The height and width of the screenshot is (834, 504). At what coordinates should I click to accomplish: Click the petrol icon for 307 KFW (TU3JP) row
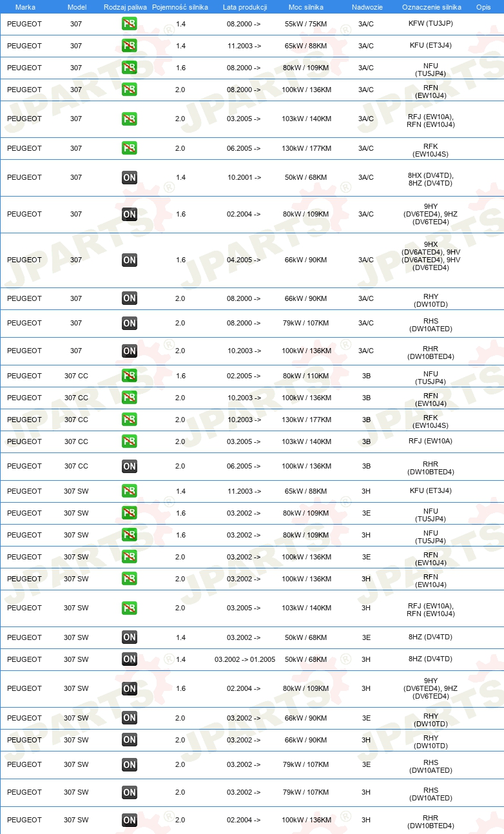coord(129,24)
